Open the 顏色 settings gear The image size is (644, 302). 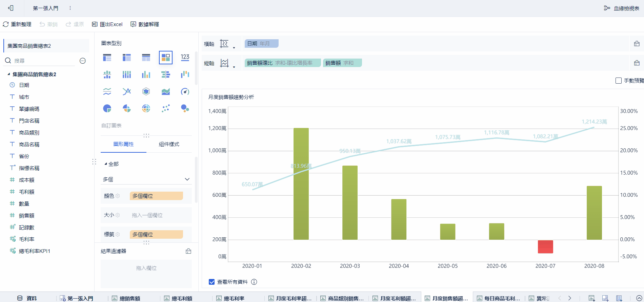point(118,196)
